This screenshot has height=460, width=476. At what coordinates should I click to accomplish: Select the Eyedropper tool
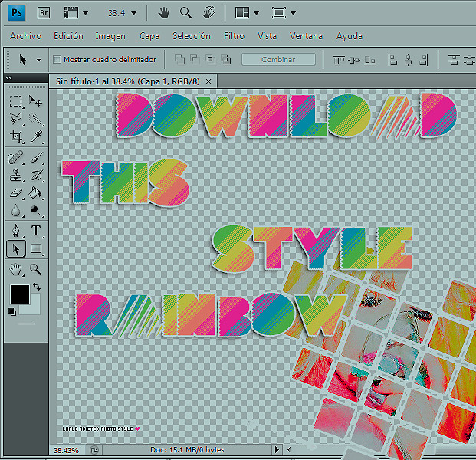tap(35, 136)
